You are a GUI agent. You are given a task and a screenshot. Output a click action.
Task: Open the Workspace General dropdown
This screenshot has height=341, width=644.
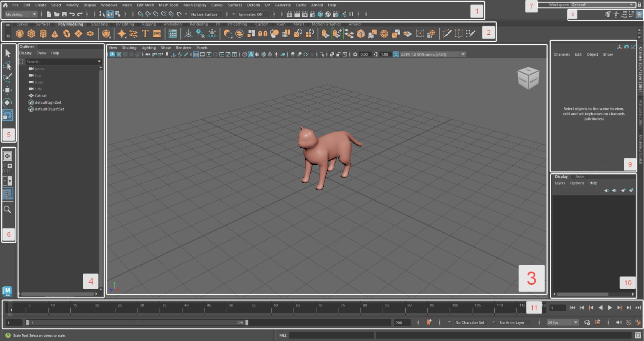click(x=602, y=5)
